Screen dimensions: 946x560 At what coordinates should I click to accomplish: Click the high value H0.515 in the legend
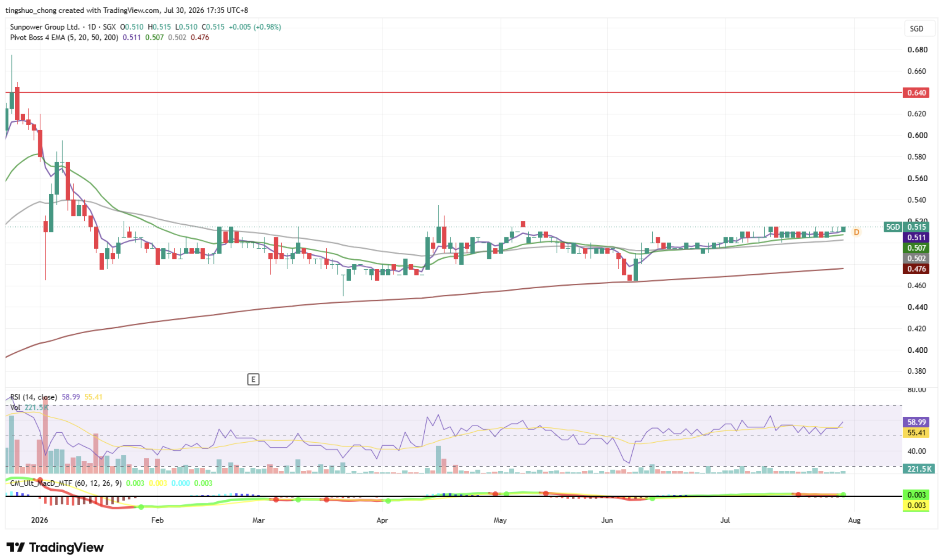[159, 27]
